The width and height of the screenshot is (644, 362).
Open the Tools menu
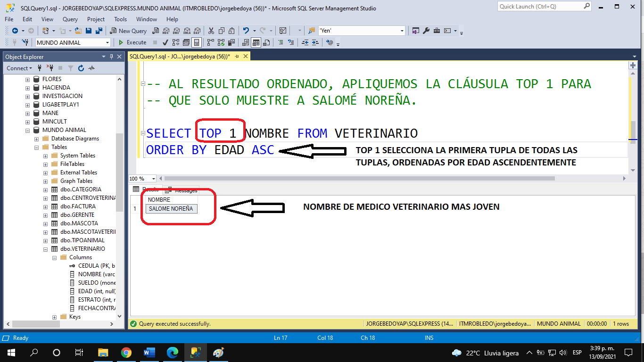[120, 19]
